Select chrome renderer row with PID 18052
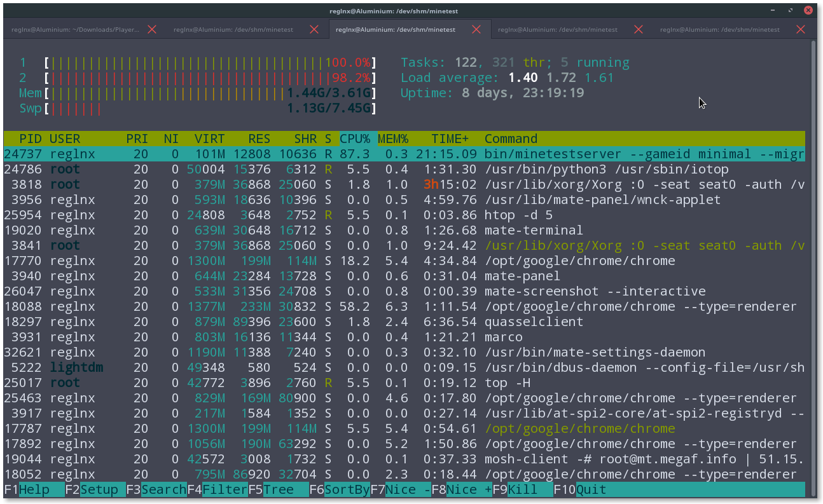This screenshot has height=504, width=823. coord(404,474)
